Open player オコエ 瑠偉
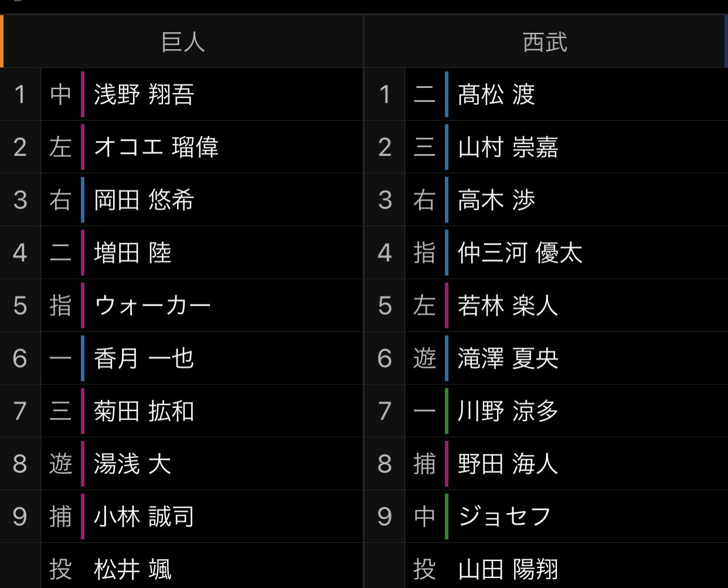 click(156, 147)
